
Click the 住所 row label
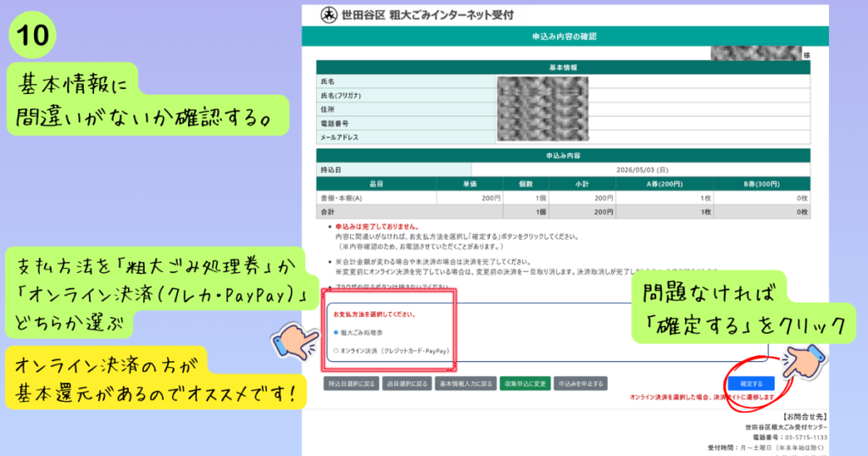pos(328,109)
